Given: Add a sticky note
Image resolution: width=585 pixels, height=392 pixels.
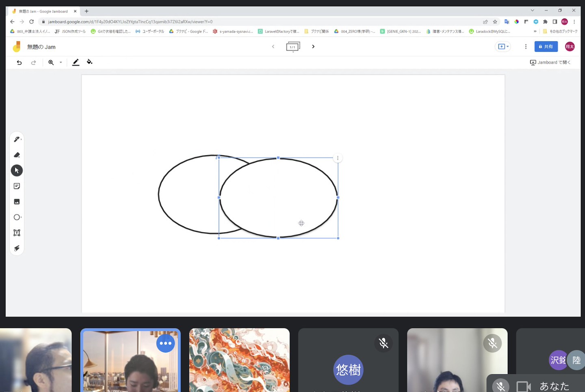Looking at the screenshot, I should click(x=17, y=186).
